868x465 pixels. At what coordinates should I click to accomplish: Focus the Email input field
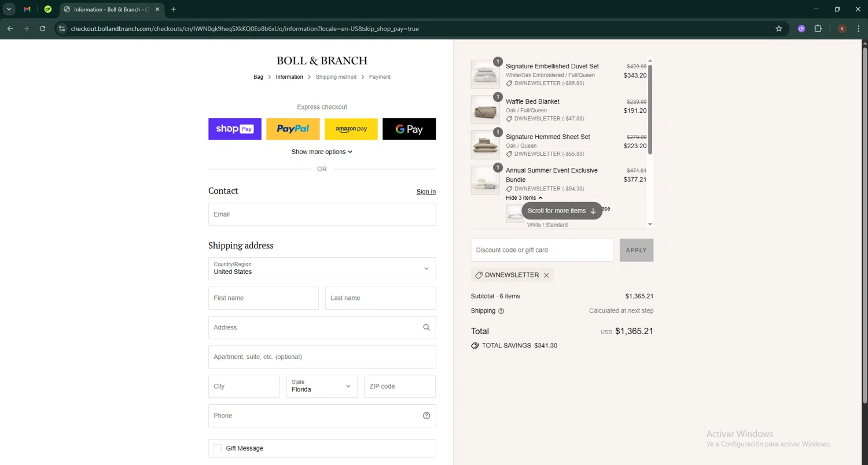pyautogui.click(x=322, y=214)
